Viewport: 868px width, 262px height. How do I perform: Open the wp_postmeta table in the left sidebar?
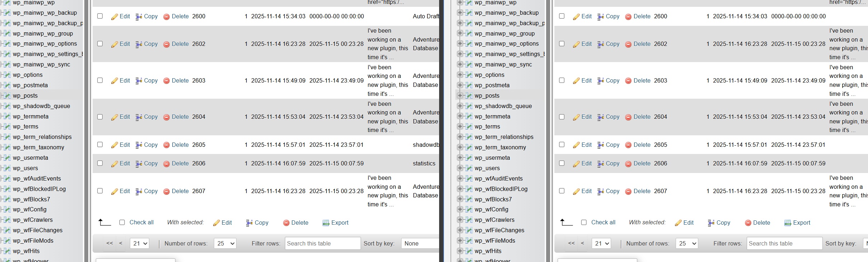(30, 85)
